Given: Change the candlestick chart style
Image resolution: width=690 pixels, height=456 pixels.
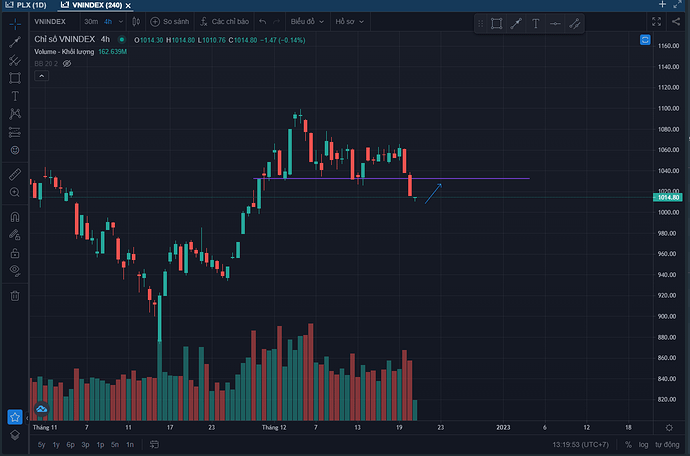Looking at the screenshot, I should pos(136,22).
